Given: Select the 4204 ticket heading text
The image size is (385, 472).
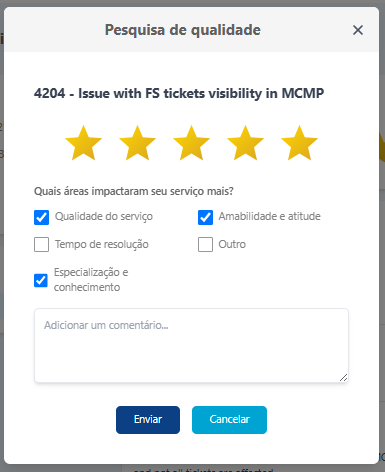Looking at the screenshot, I should pyautogui.click(x=179, y=93).
